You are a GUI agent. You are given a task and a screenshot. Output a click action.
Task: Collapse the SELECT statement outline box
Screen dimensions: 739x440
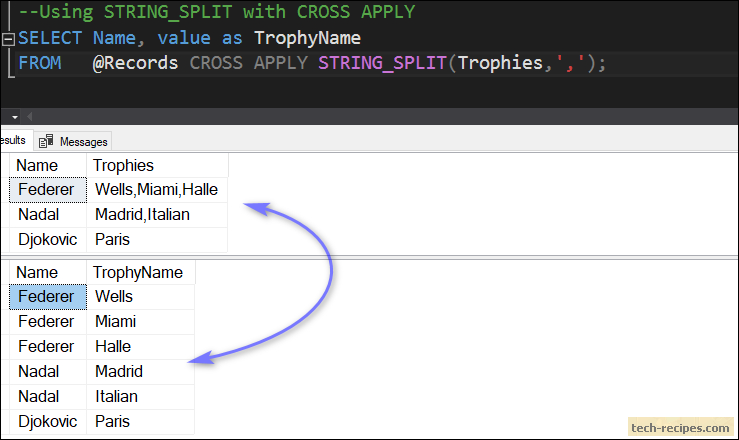point(8,39)
